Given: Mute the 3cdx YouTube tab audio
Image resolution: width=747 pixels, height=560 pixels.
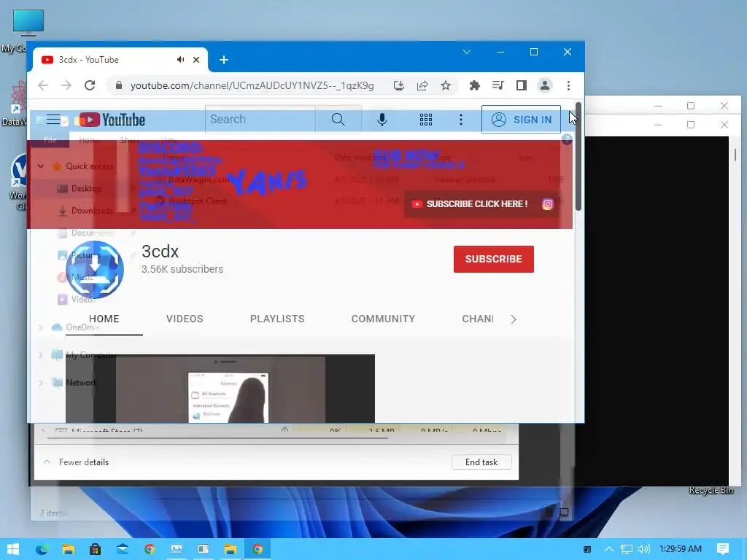Looking at the screenshot, I should click(181, 60).
